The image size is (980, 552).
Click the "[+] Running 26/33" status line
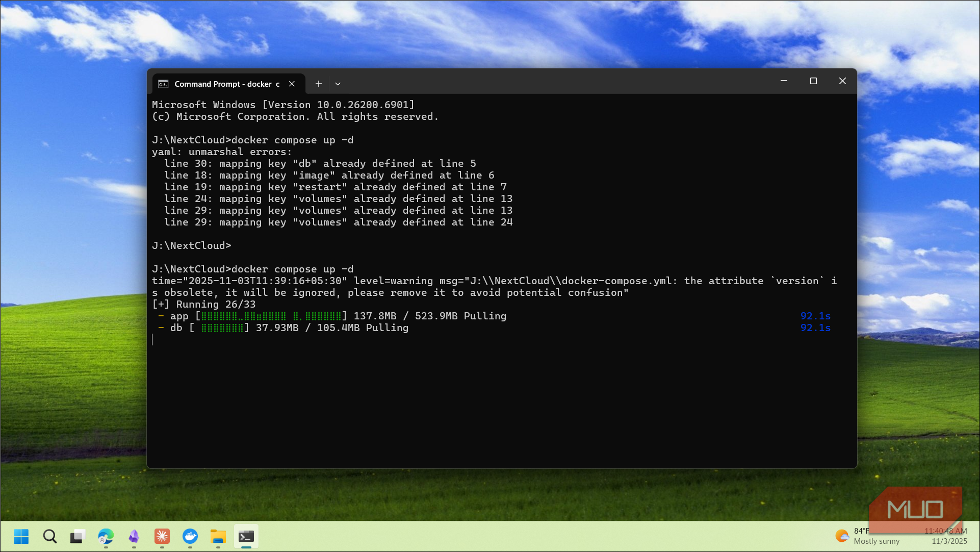pos(204,305)
